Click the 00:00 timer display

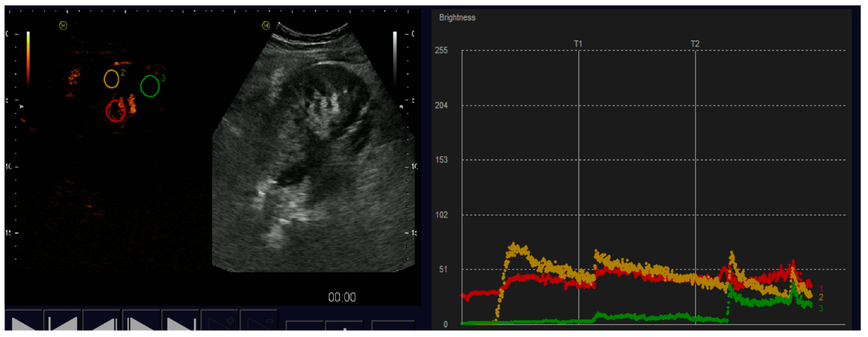(342, 297)
